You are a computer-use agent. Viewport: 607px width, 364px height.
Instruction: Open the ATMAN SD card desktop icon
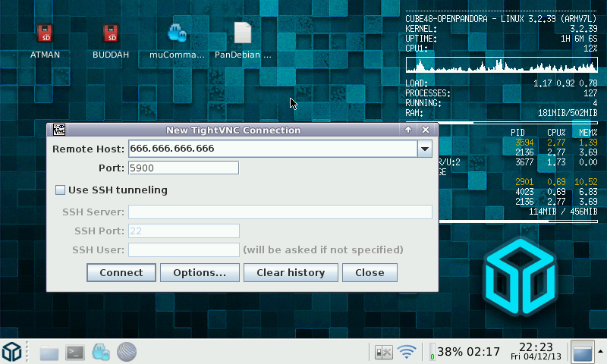tap(45, 33)
